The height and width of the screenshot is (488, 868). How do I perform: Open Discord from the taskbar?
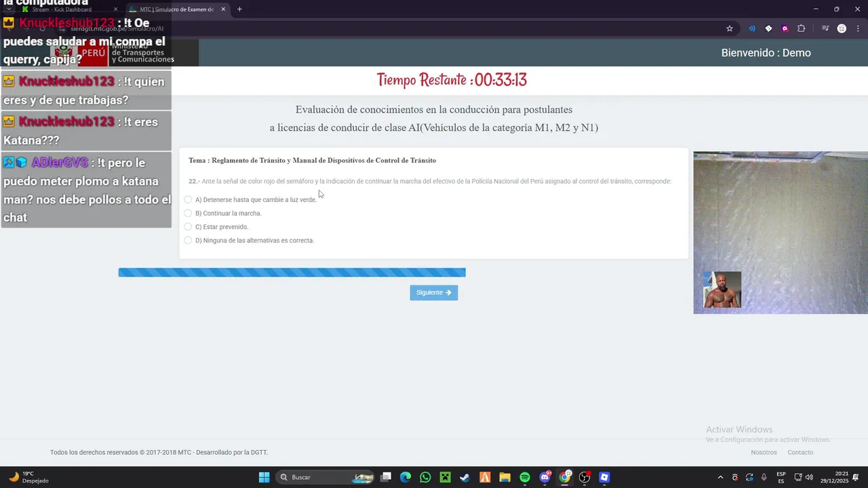tap(545, 477)
